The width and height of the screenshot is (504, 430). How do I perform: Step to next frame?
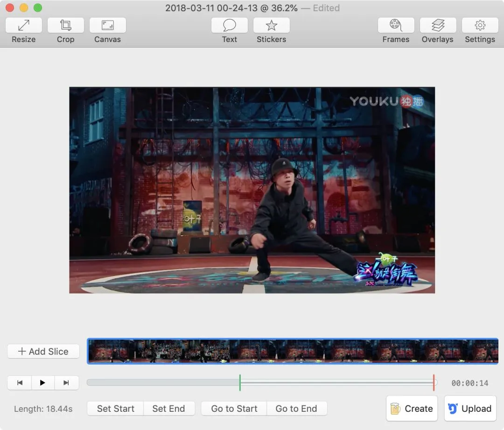coord(66,383)
